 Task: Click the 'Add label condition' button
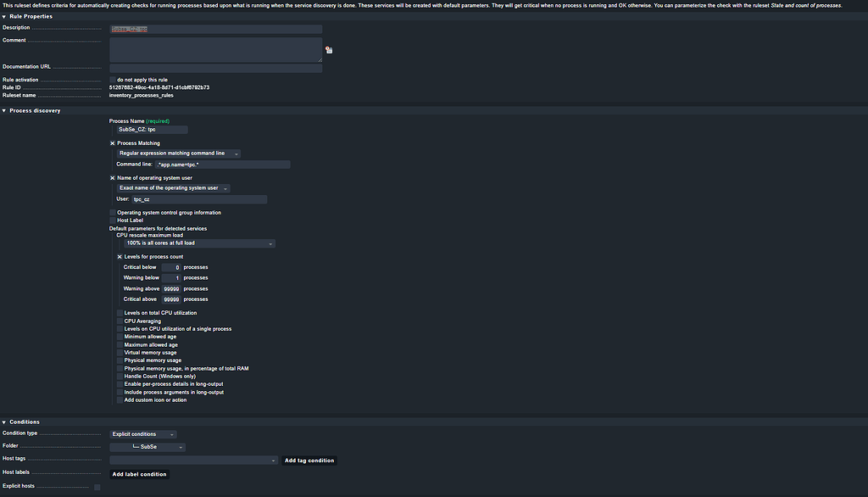click(x=139, y=474)
